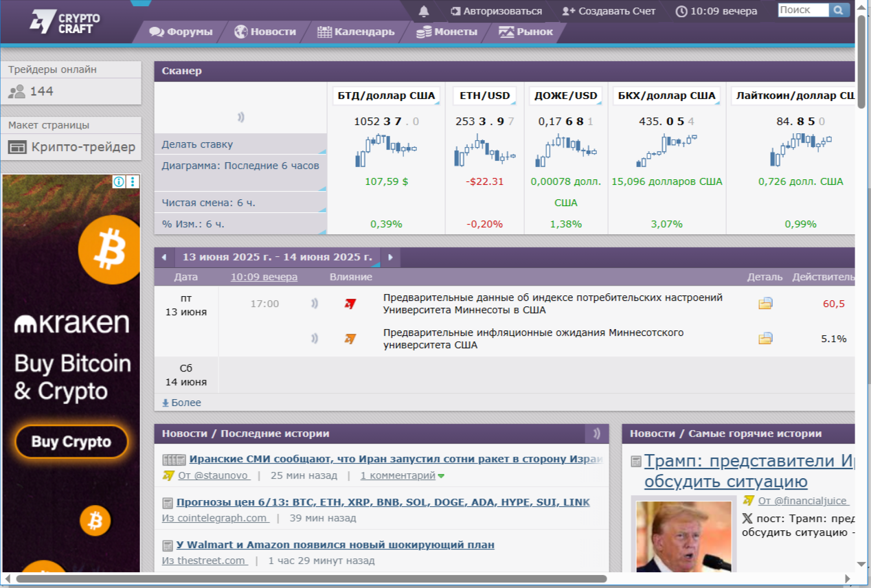The image size is (871, 588).
Task: Open the У Walmart и Amazon story link
Action: click(335, 545)
